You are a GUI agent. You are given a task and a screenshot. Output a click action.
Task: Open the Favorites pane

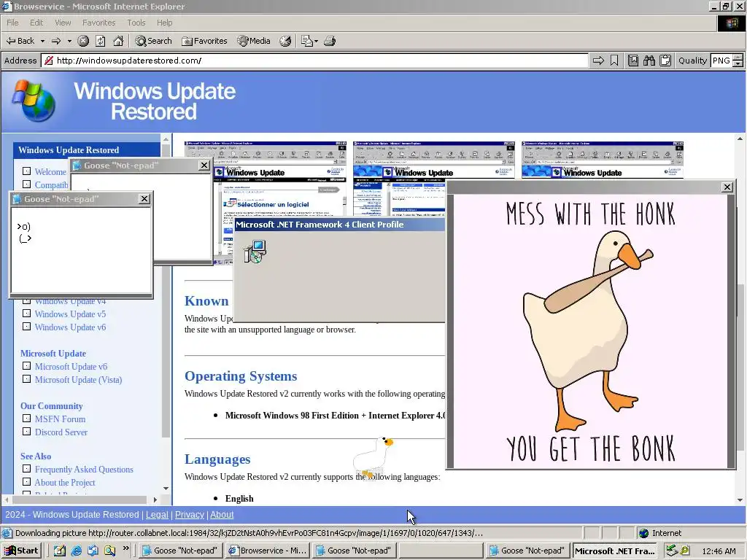tap(204, 41)
